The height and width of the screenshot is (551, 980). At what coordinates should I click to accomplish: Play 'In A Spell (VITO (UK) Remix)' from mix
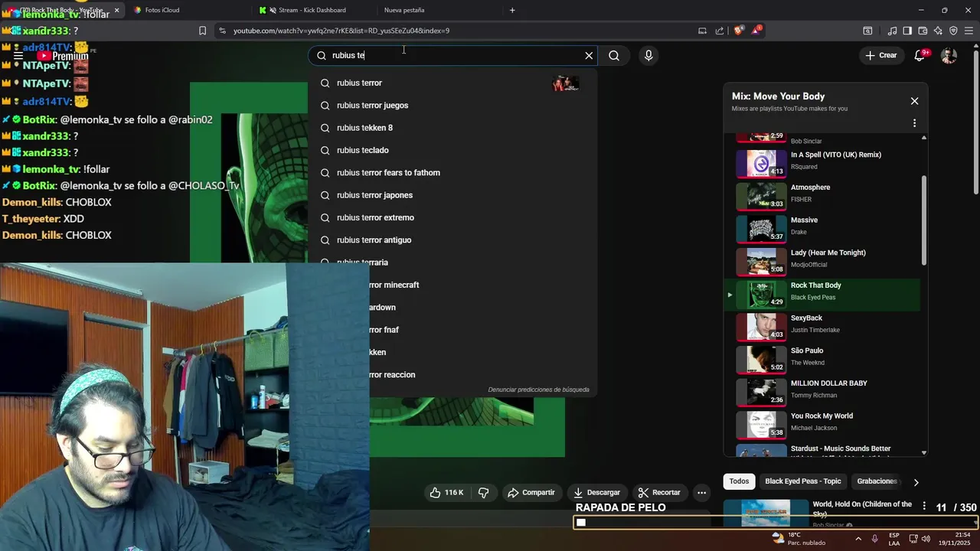[x=822, y=163]
